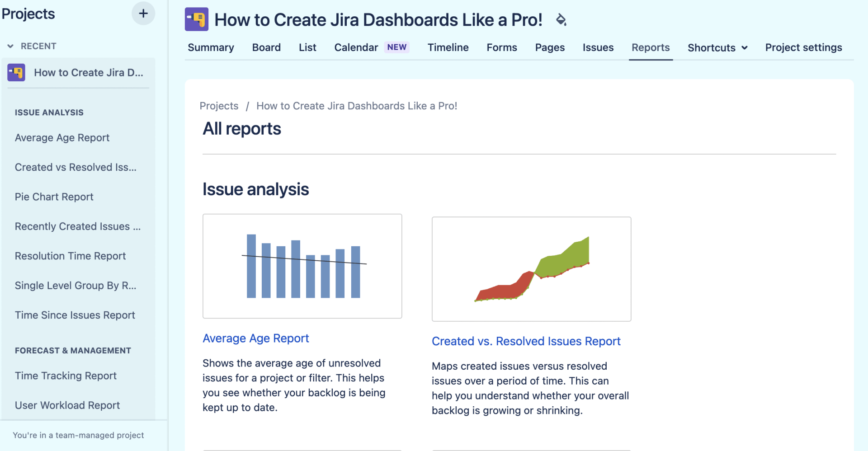Open Time Tracking Report in sidebar
This screenshot has width=868, height=451.
click(x=66, y=376)
